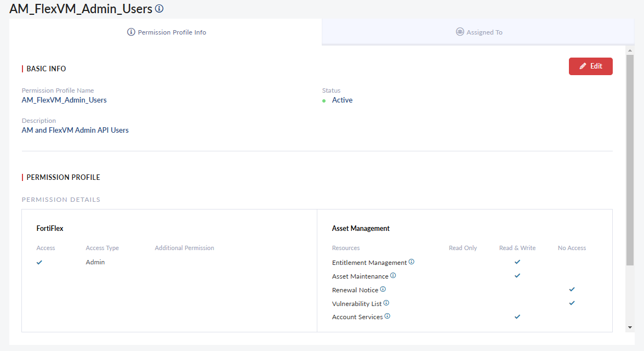Viewport: 644px width, 351px height.
Task: Switch to the Assigned To tab
Action: coord(478,32)
